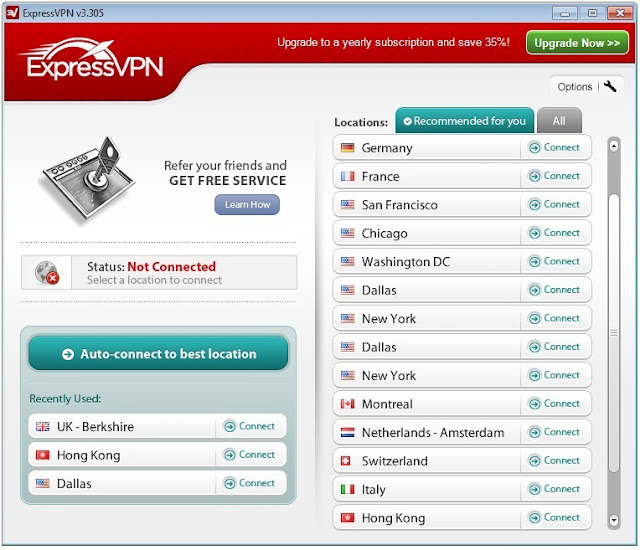
Task: Connect to Washington DC
Action: (555, 261)
